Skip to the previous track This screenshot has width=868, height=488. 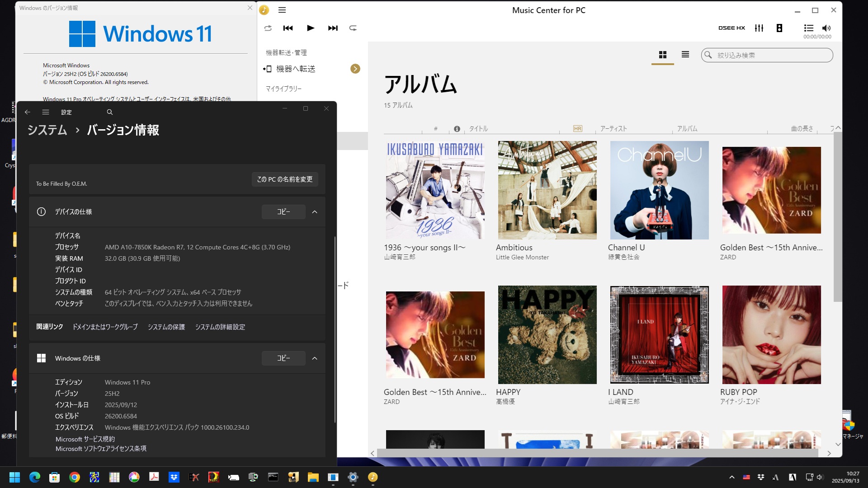click(x=288, y=28)
